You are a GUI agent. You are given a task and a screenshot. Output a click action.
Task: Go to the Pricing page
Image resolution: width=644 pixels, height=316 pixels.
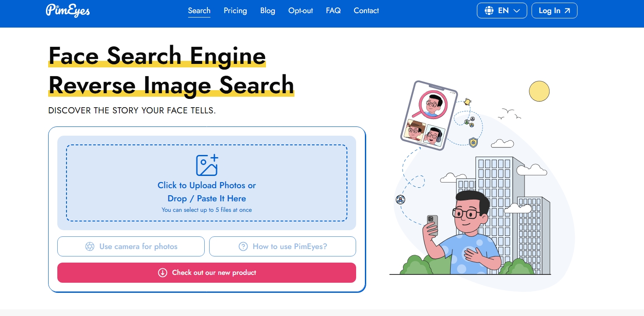[x=235, y=11]
